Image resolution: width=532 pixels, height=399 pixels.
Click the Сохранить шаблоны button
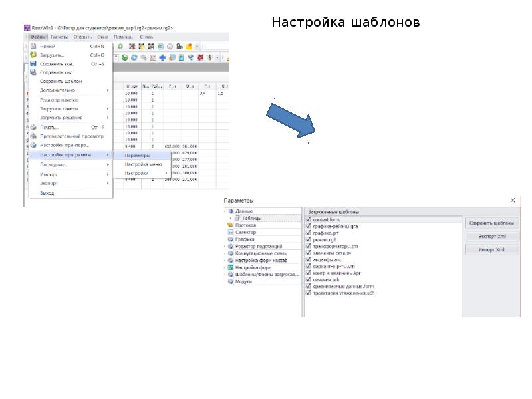click(x=491, y=223)
